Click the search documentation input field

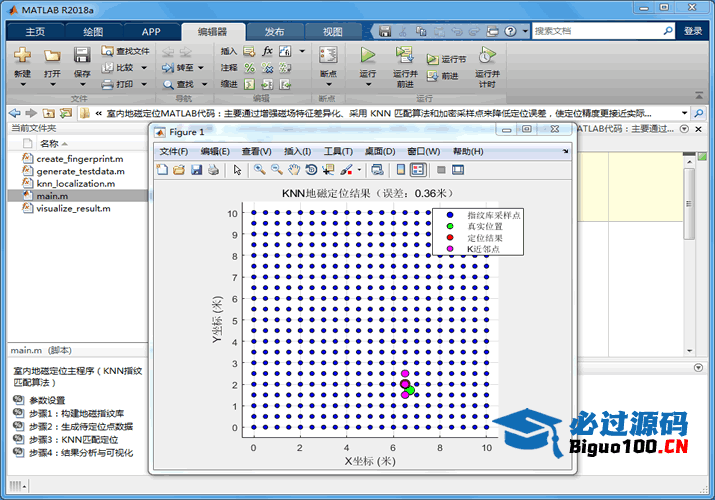click(x=600, y=31)
